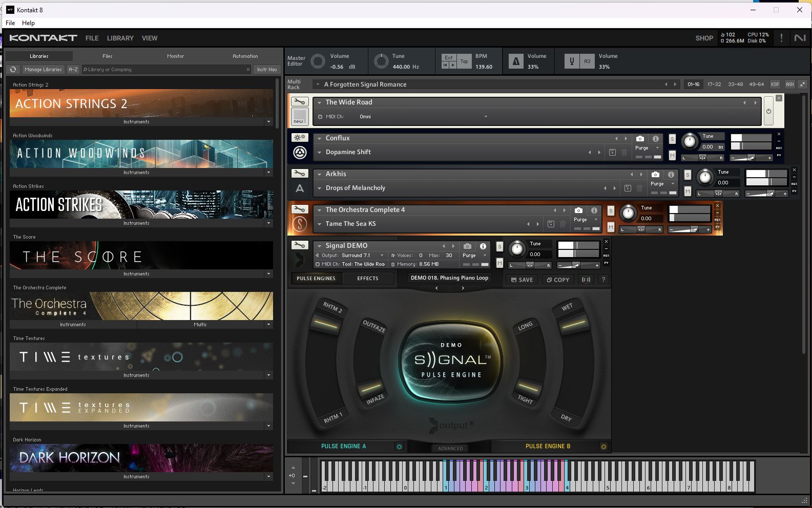Click the info icon for Arkhis instrument
The width and height of the screenshot is (812, 508).
[x=671, y=175]
